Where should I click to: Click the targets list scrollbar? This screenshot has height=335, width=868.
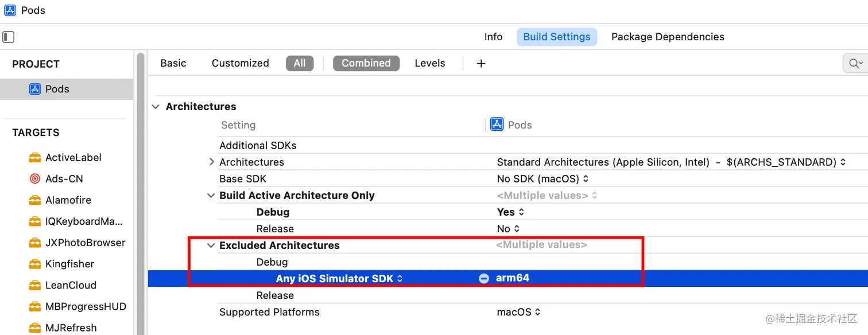tap(141, 189)
